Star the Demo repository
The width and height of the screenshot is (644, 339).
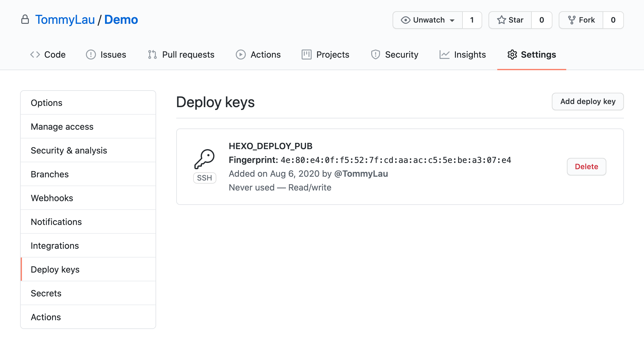point(510,20)
